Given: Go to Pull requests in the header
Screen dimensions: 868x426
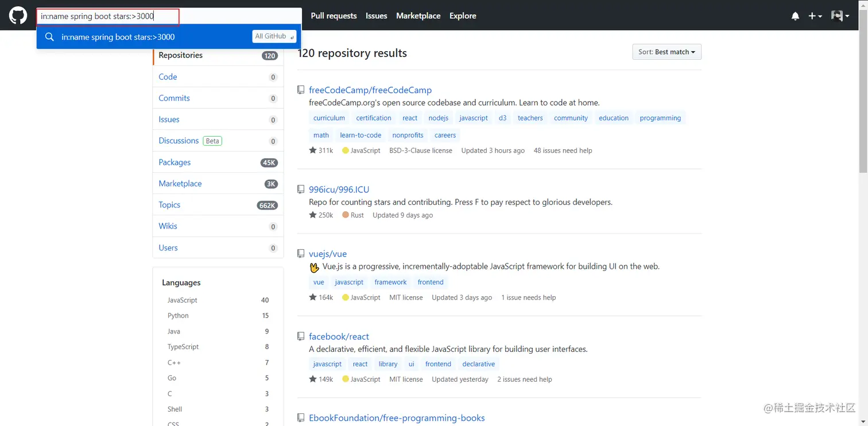Looking at the screenshot, I should 334,16.
